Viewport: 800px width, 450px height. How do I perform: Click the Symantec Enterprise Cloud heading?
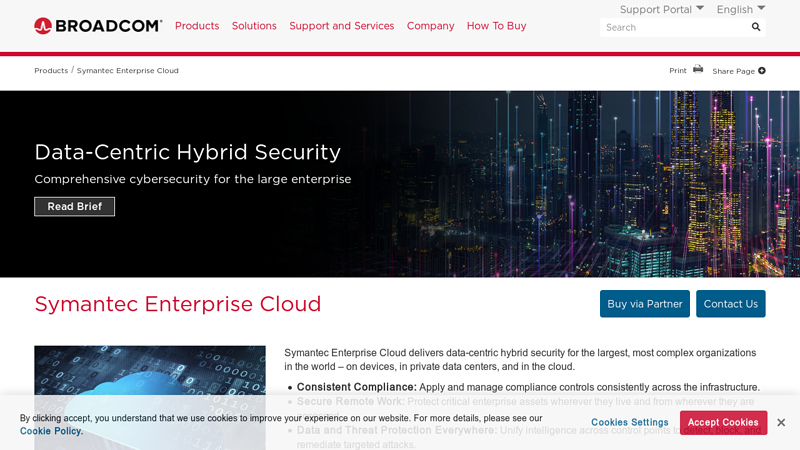[178, 304]
